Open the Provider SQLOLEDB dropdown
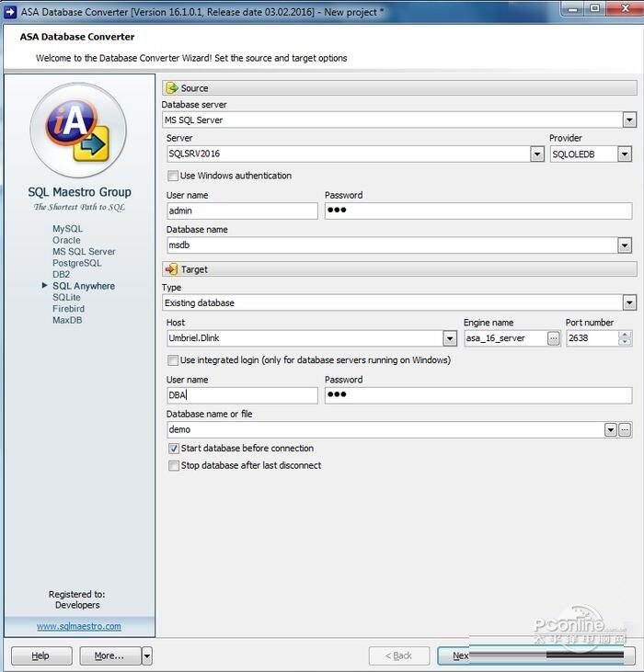644x672 pixels. (x=625, y=154)
